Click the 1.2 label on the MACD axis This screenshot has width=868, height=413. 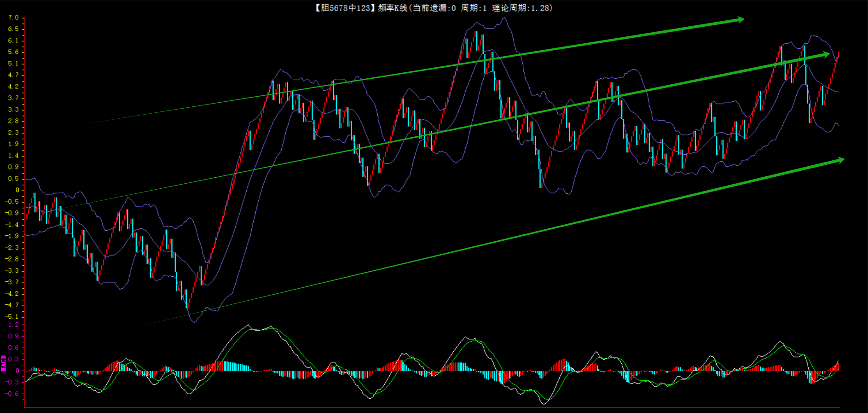[x=13, y=325]
